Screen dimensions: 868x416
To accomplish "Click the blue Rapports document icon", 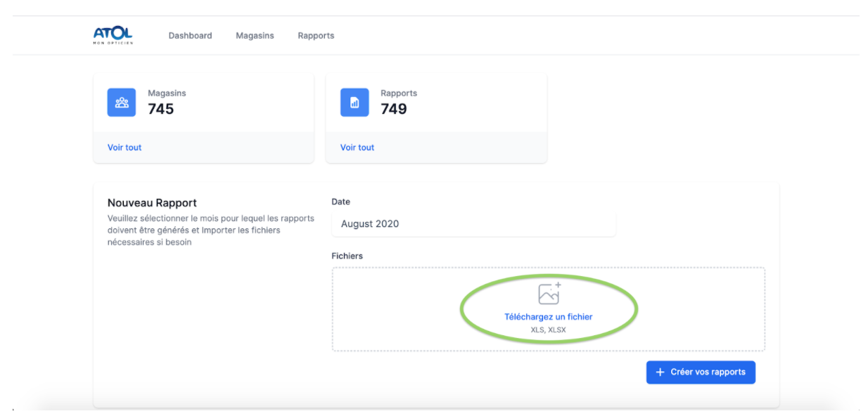I will (x=355, y=103).
